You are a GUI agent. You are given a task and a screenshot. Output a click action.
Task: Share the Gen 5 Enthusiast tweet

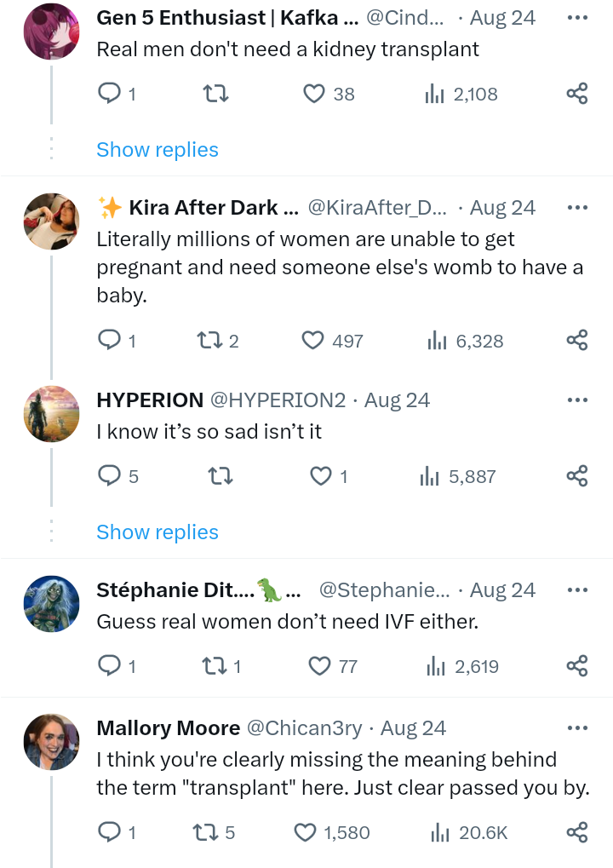click(x=577, y=94)
